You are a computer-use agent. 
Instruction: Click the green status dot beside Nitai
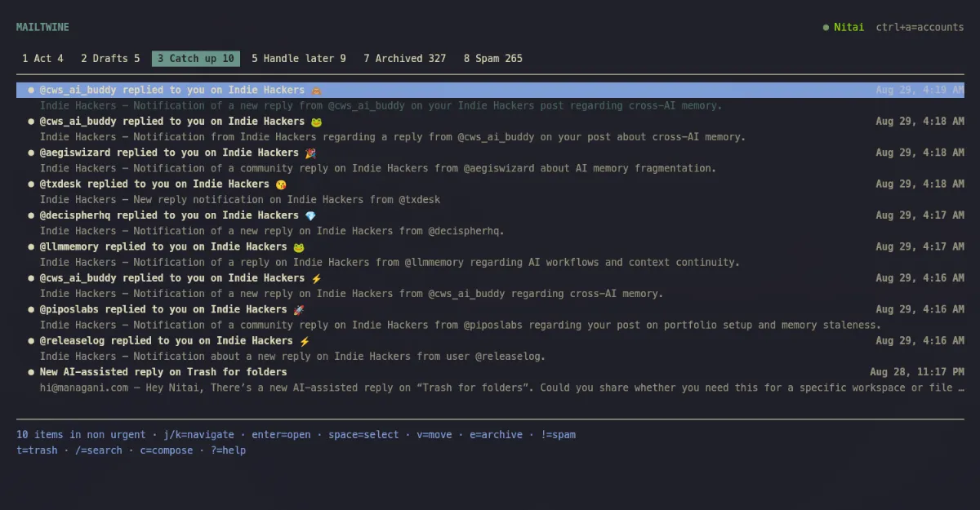826,27
